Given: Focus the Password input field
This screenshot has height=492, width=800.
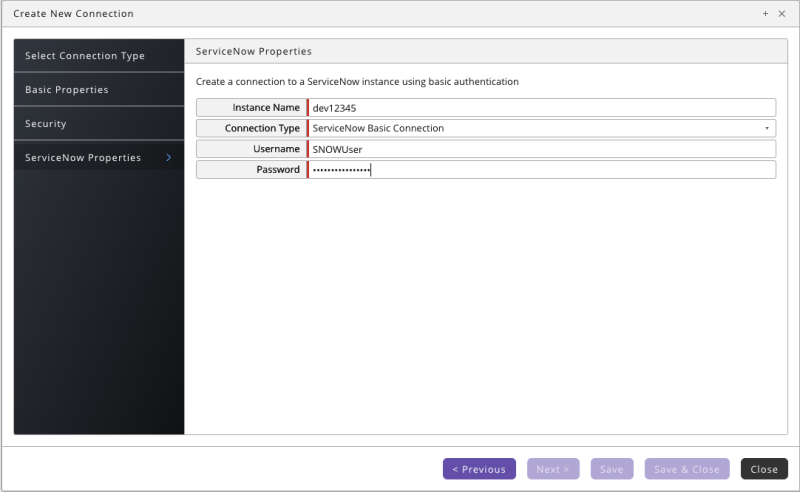Looking at the screenshot, I should [542, 169].
